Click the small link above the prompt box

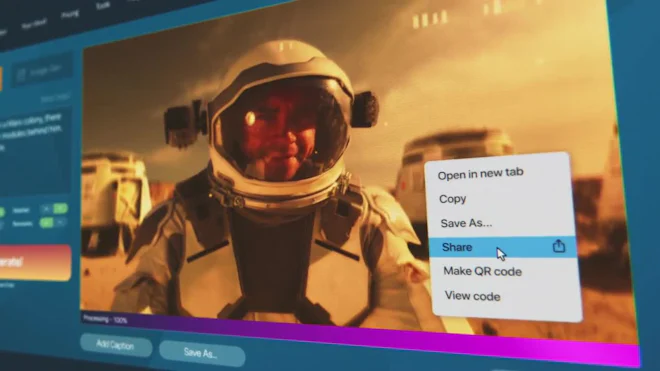[x=55, y=99]
